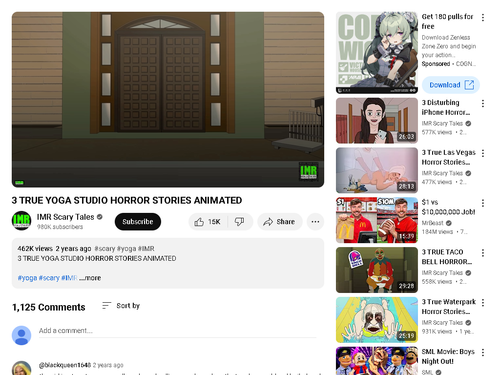Open options for TACO BELL HORROR video
This screenshot has width=500, height=375.
pos(483,253)
